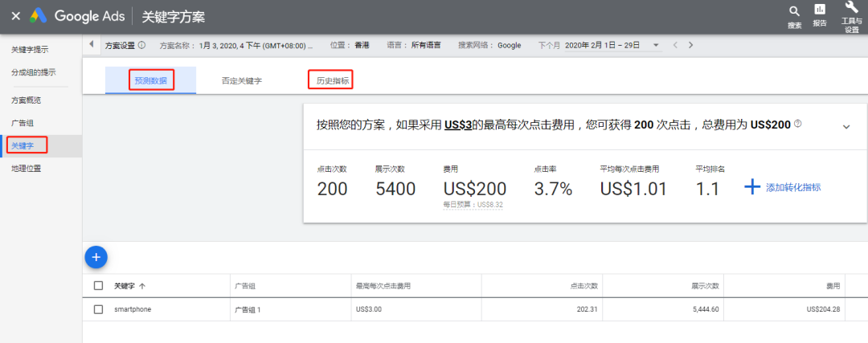Screen dimensions: 868x343
Task: Open 方案概览 in the sidebar
Action: 26,100
